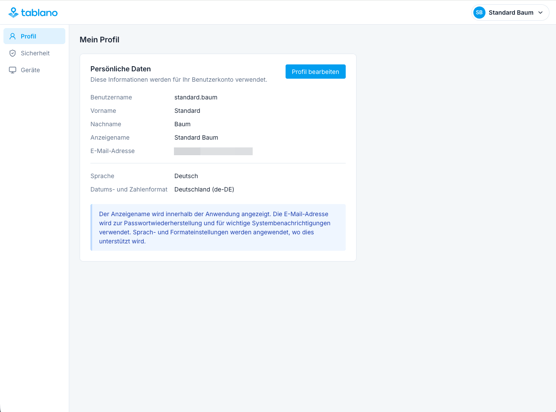Click the tablano logo icon
This screenshot has height=412, width=556.
[x=13, y=12]
